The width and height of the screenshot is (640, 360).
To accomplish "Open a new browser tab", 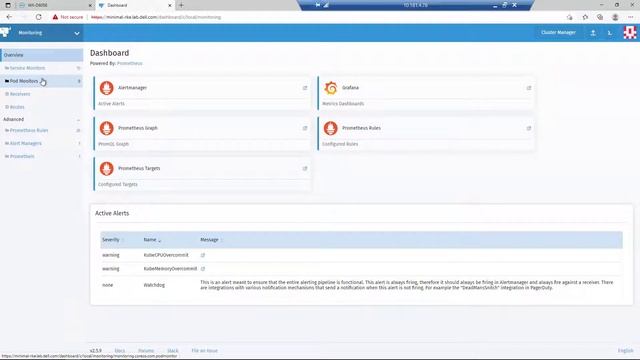I will coord(181,5).
